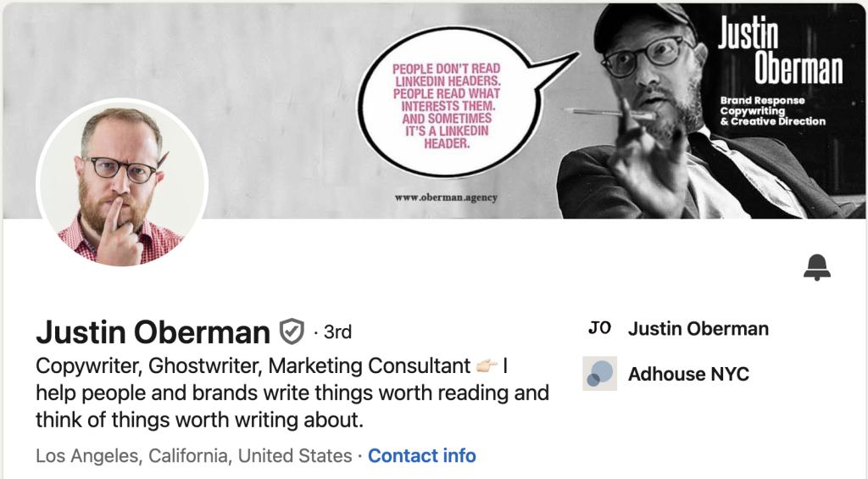Click the large Justin Oberman profile name
The height and width of the screenshot is (479, 868).
153,331
